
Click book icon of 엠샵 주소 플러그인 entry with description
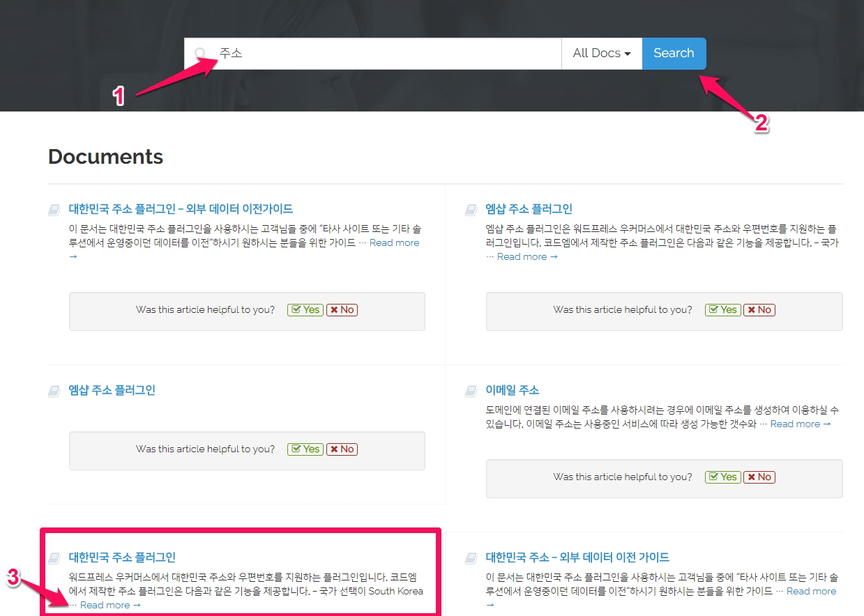coord(471,210)
